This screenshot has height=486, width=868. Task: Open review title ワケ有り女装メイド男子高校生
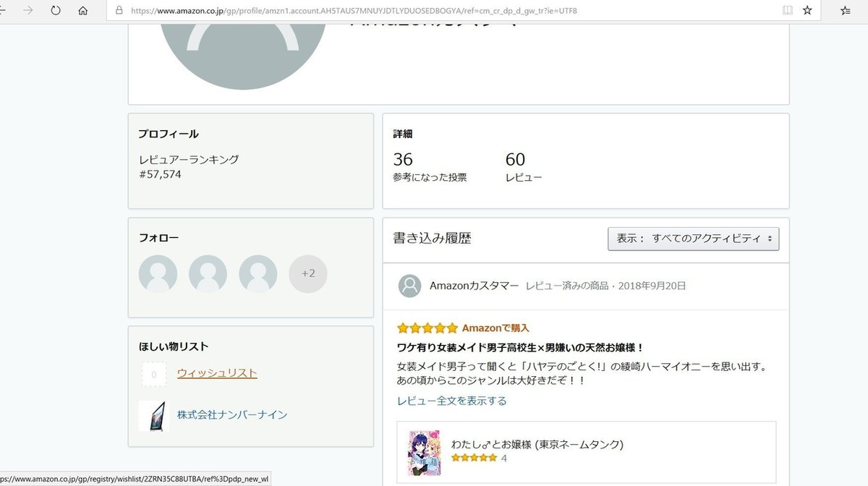click(521, 347)
